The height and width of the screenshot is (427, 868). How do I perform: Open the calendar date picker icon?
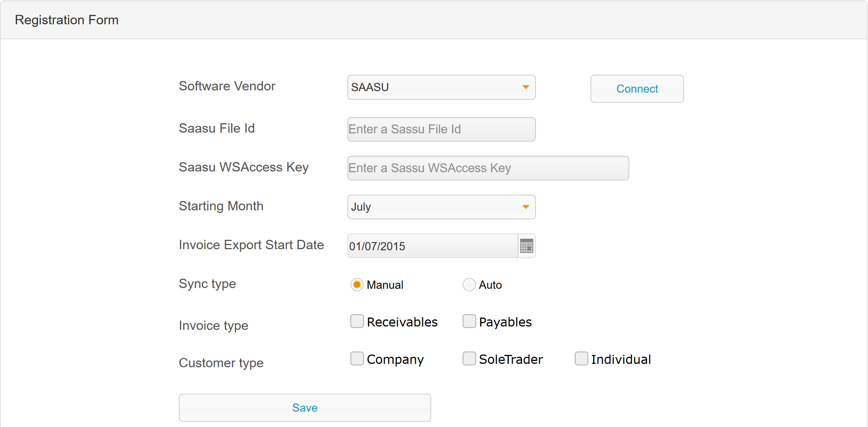pos(527,246)
